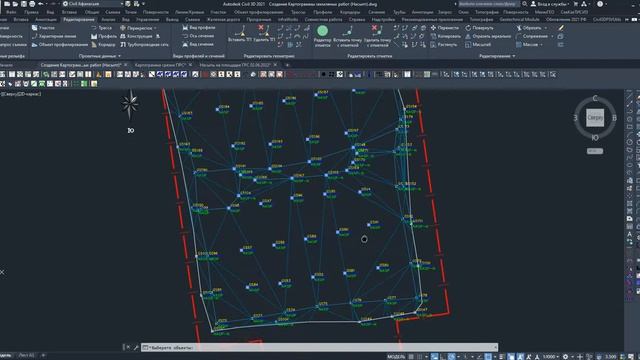
Task: Click the Print icon in quick access toolbar
Action: 32,4
